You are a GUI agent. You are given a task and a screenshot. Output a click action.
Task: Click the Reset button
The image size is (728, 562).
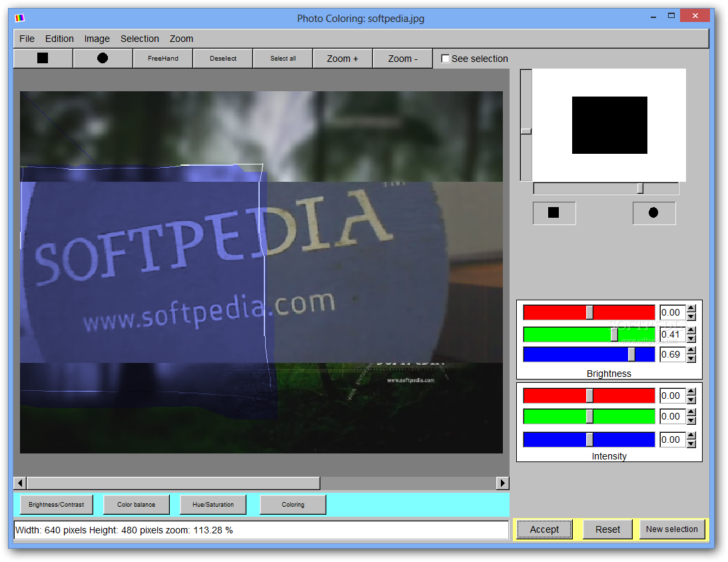607,529
